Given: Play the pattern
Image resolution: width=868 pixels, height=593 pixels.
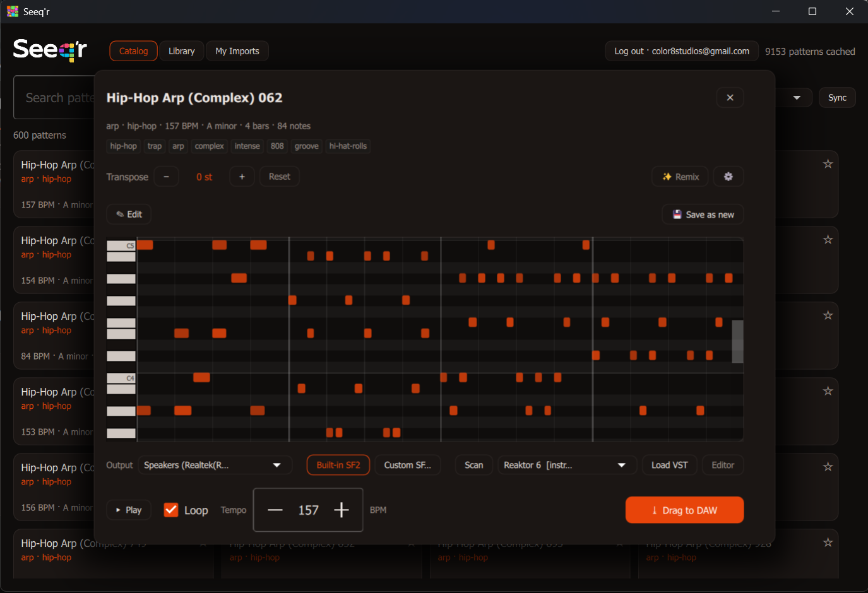Looking at the screenshot, I should (x=129, y=510).
